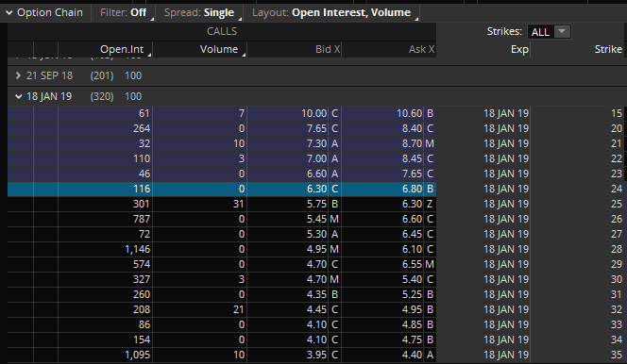
Task: Click the Volume column header
Action: pos(219,49)
